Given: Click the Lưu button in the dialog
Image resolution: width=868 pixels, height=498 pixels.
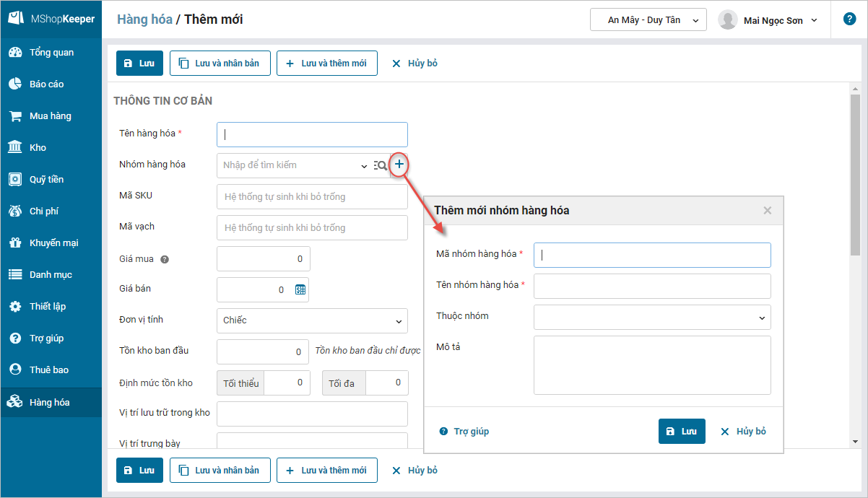Looking at the screenshot, I should pos(681,431).
